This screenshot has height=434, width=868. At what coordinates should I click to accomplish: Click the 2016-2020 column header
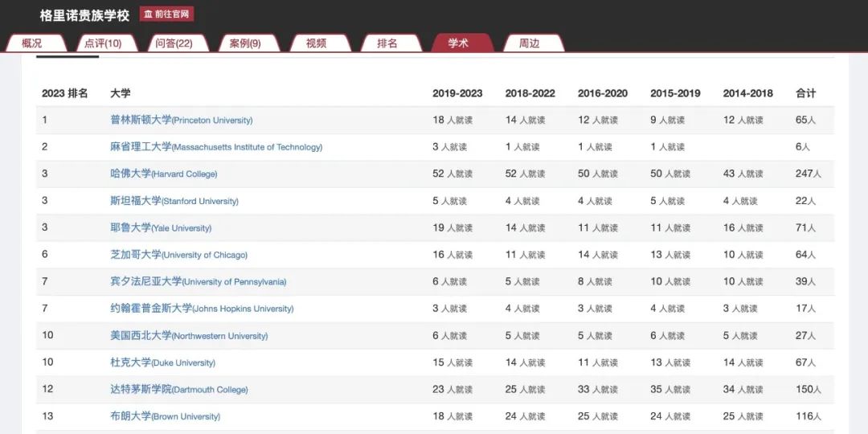pyautogui.click(x=603, y=93)
